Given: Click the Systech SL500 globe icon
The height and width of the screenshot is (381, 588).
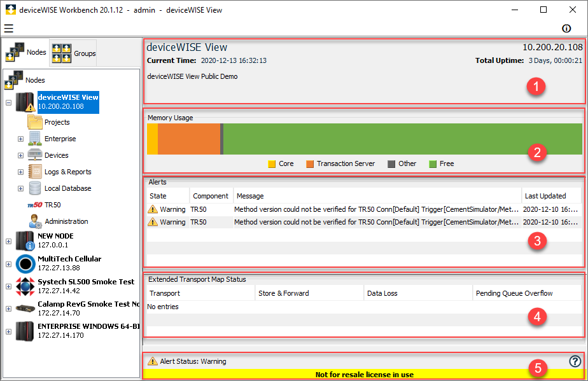Looking at the screenshot, I should pyautogui.click(x=25, y=286).
